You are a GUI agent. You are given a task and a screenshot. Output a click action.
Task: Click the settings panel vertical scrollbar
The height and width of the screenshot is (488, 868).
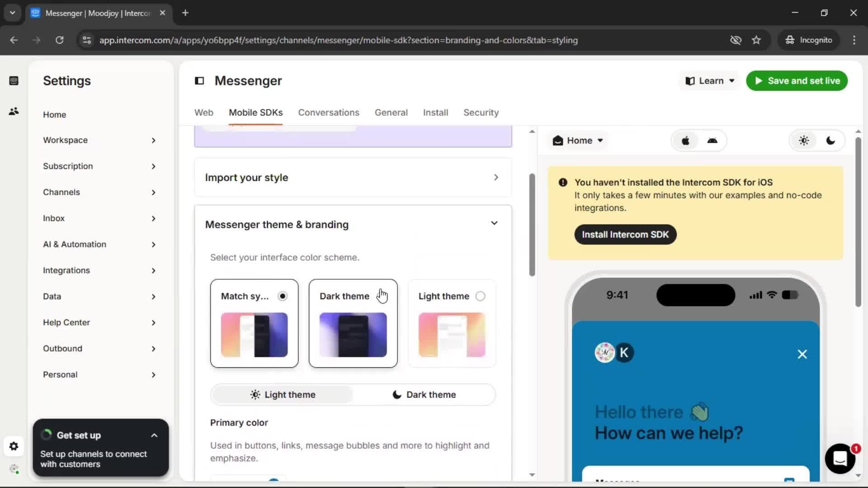[x=532, y=225]
